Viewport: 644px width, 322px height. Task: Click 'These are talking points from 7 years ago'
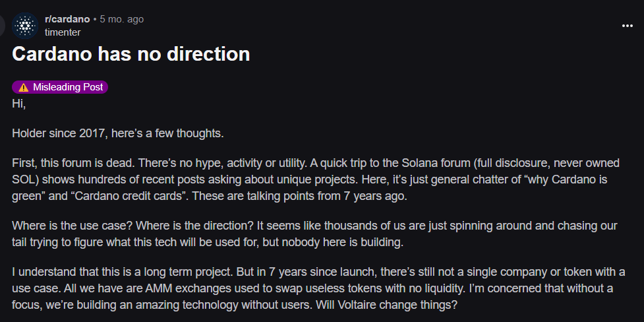tap(299, 196)
